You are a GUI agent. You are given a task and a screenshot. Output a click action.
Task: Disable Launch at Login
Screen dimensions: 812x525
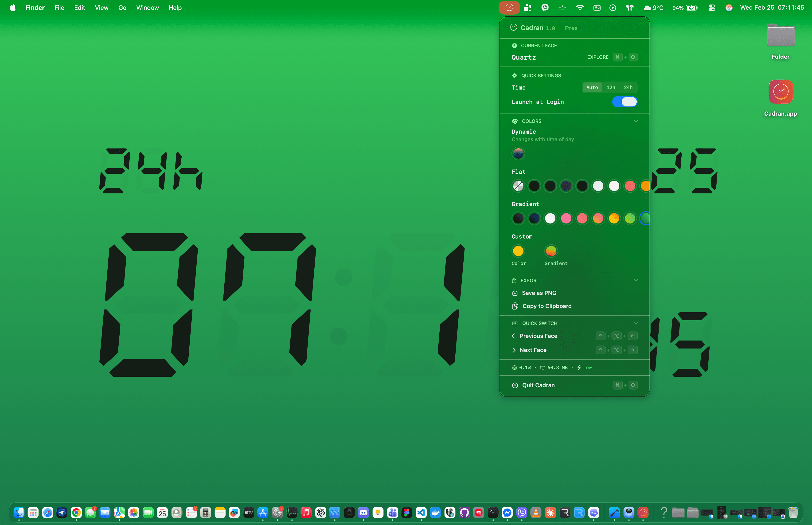(x=625, y=102)
